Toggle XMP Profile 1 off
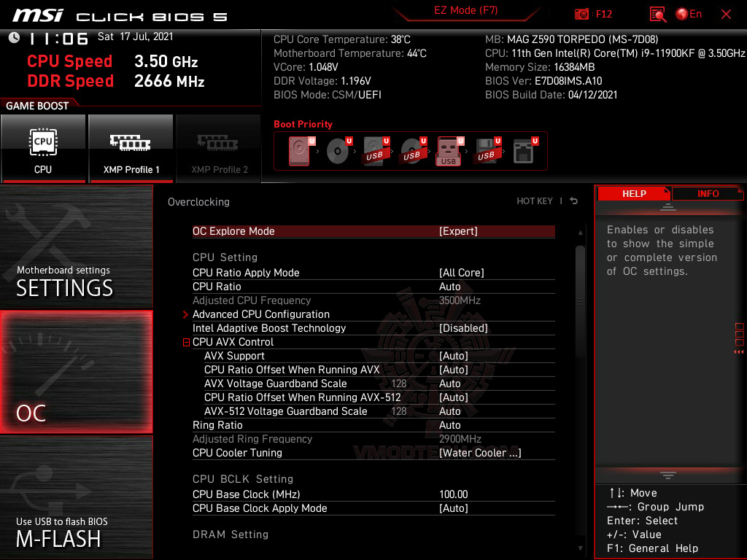747x560 pixels. click(131, 149)
